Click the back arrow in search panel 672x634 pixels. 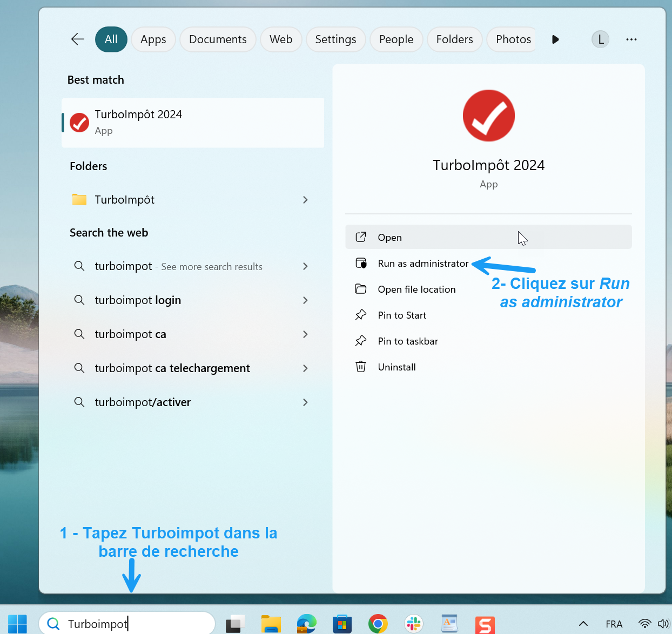tap(78, 39)
